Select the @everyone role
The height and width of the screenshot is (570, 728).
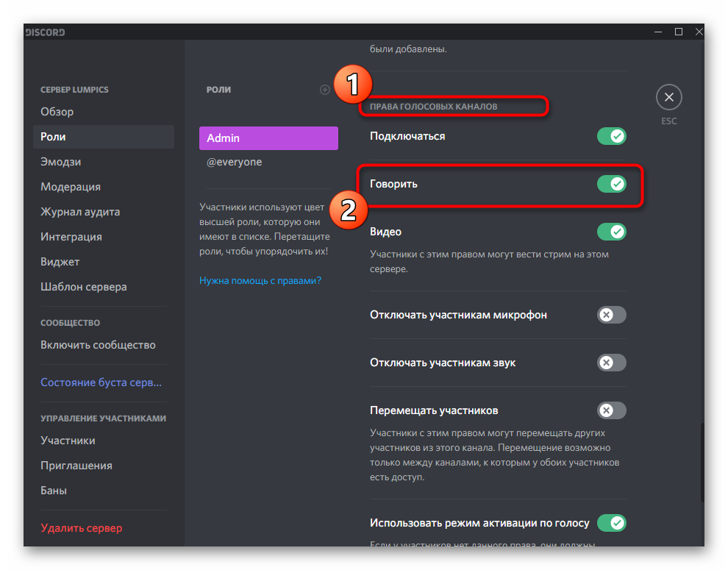pyautogui.click(x=235, y=162)
